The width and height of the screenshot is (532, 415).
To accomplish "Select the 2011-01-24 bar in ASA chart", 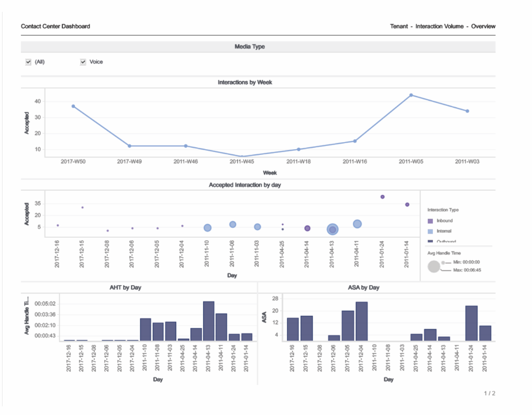I will (471, 324).
